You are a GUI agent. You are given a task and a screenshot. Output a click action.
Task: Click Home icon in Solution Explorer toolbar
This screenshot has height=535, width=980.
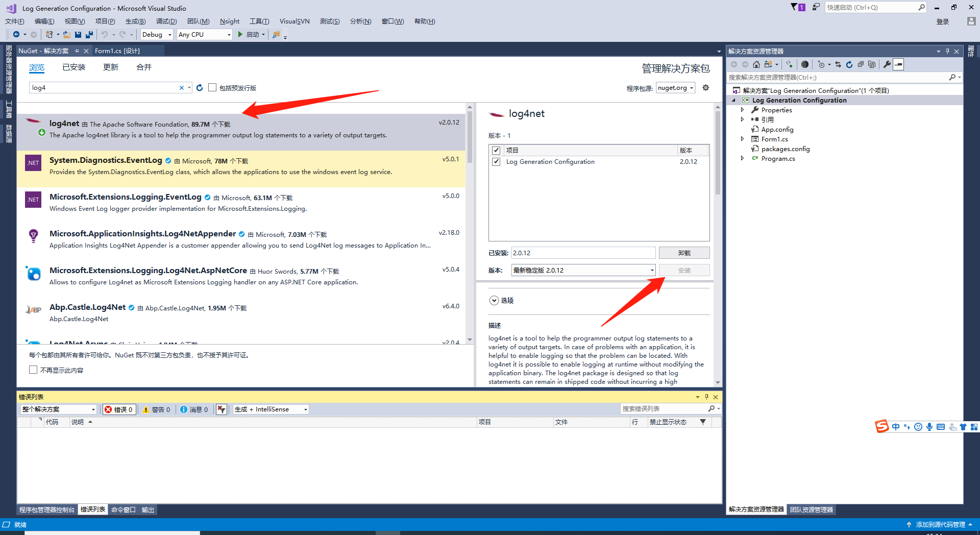tap(756, 64)
